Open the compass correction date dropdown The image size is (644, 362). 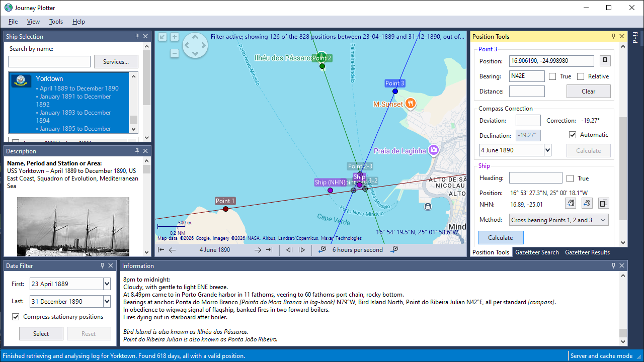548,150
